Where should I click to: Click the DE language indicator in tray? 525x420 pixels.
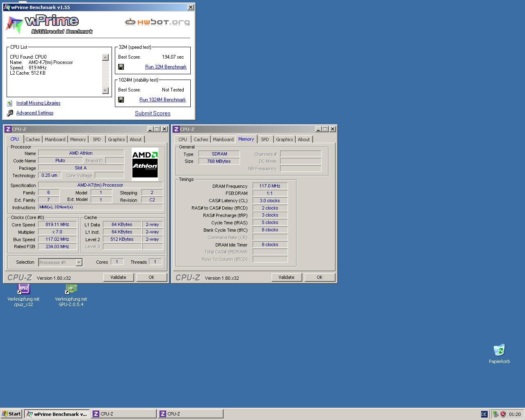484,414
